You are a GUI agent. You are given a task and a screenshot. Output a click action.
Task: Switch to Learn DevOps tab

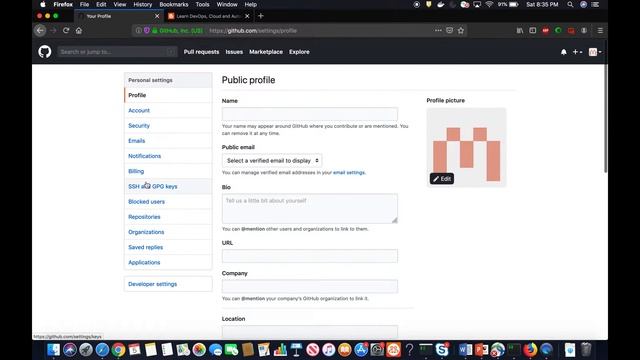click(208, 16)
